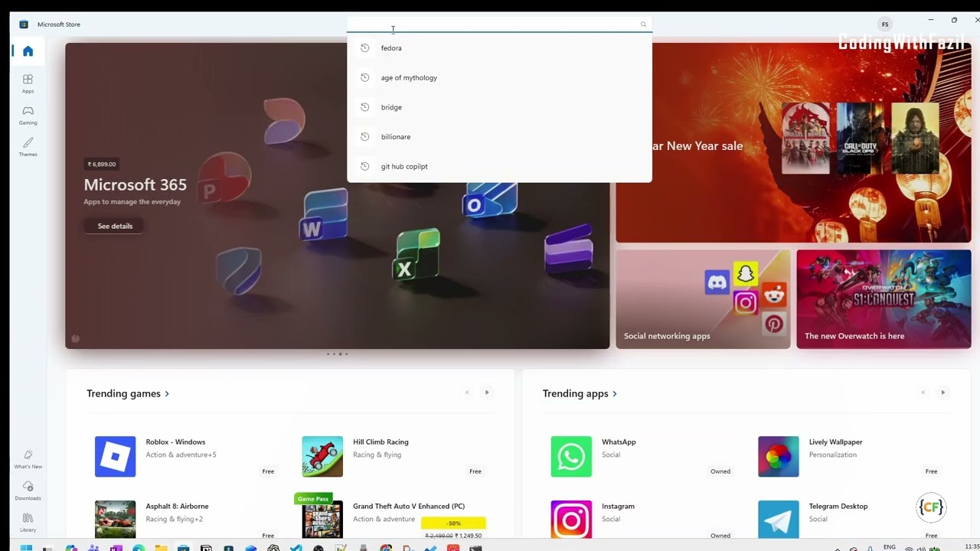The height and width of the screenshot is (551, 980).
Task: Open What's New in the sidebar
Action: point(28,459)
